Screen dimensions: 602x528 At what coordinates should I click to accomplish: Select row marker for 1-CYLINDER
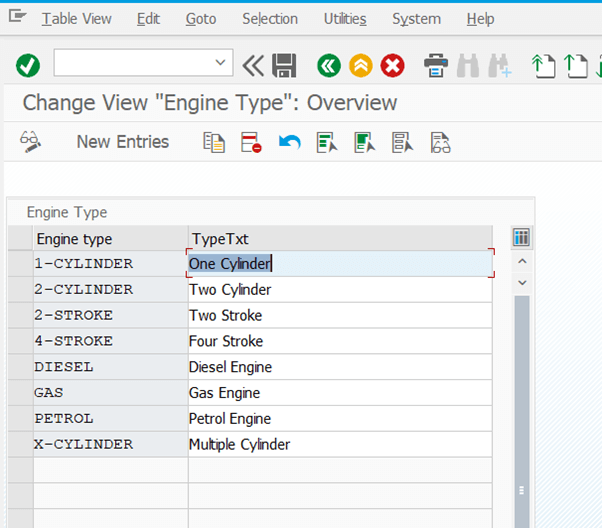(20, 264)
